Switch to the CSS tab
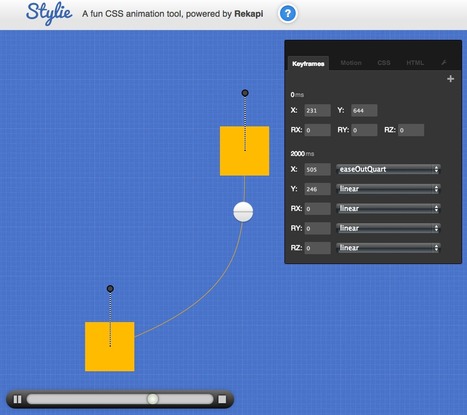Screen dimensions: 467x415 pyautogui.click(x=384, y=63)
